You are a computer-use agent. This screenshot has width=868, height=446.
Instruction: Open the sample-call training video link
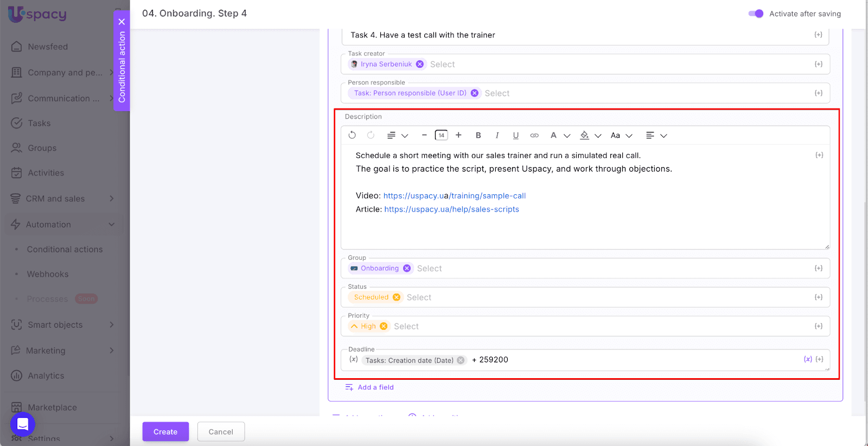(x=454, y=196)
